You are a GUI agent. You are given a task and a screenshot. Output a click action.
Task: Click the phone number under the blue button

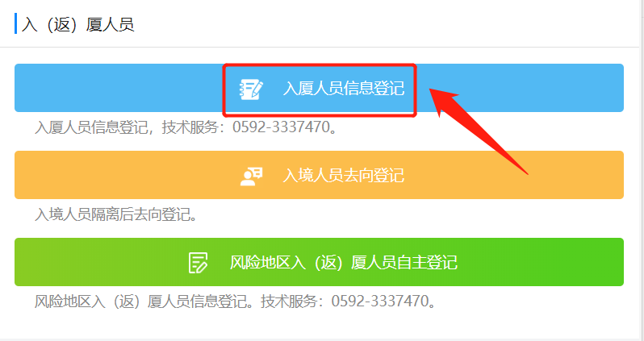pyautogui.click(x=282, y=127)
